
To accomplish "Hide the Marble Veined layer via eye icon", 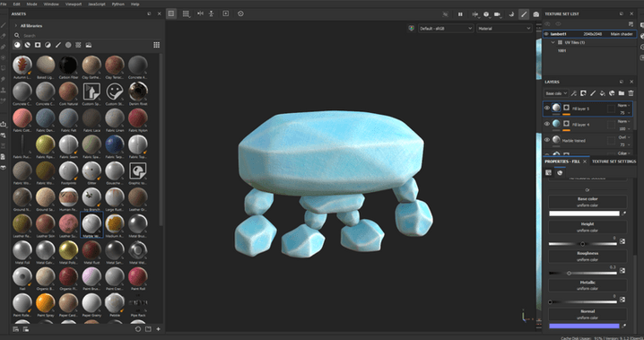I will click(547, 140).
